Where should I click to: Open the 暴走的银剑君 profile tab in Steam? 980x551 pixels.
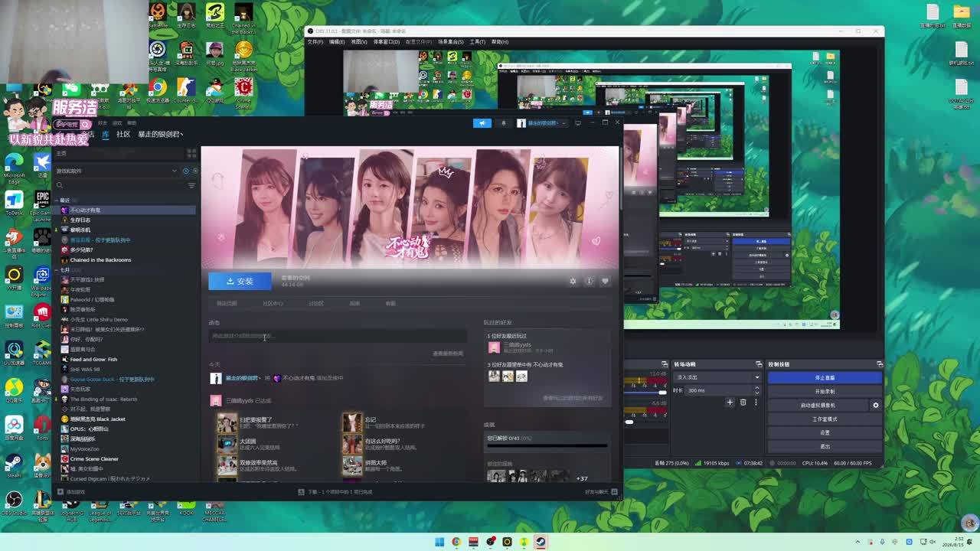tap(161, 135)
